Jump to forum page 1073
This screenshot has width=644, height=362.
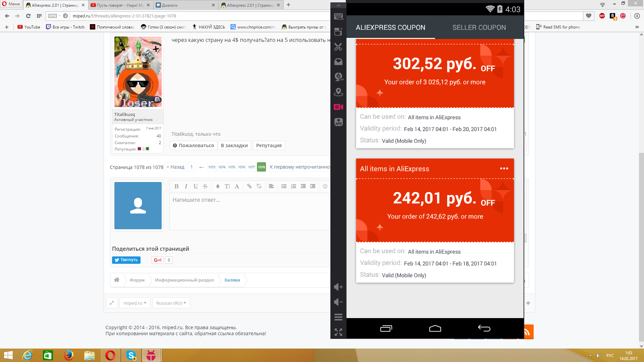point(212,167)
